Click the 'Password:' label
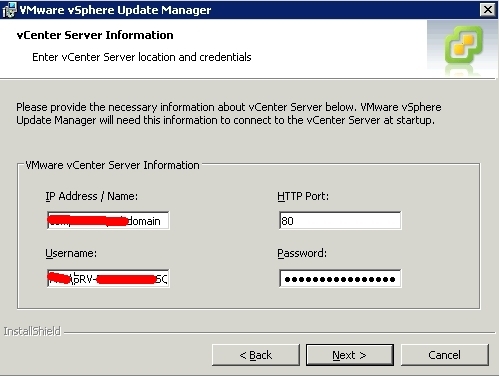 pyautogui.click(x=302, y=253)
